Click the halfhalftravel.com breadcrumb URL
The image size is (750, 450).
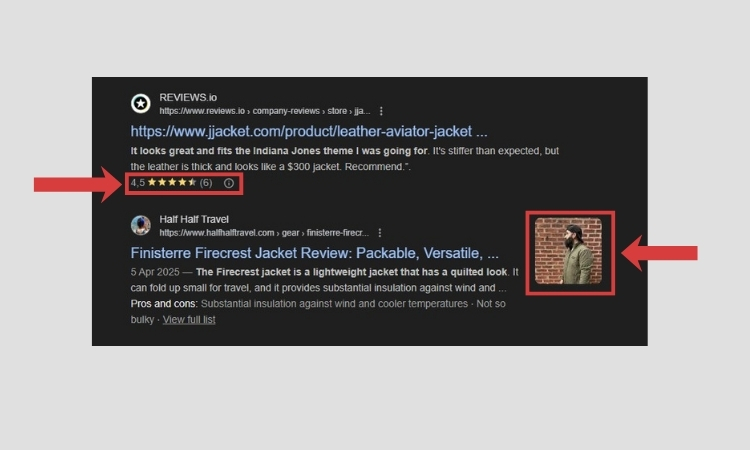click(x=264, y=233)
